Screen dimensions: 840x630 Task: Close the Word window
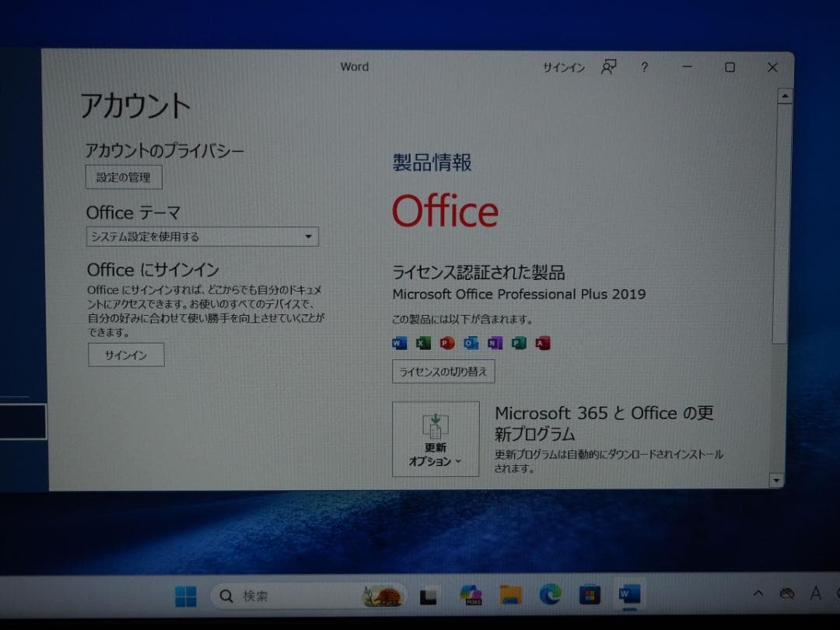click(x=772, y=68)
